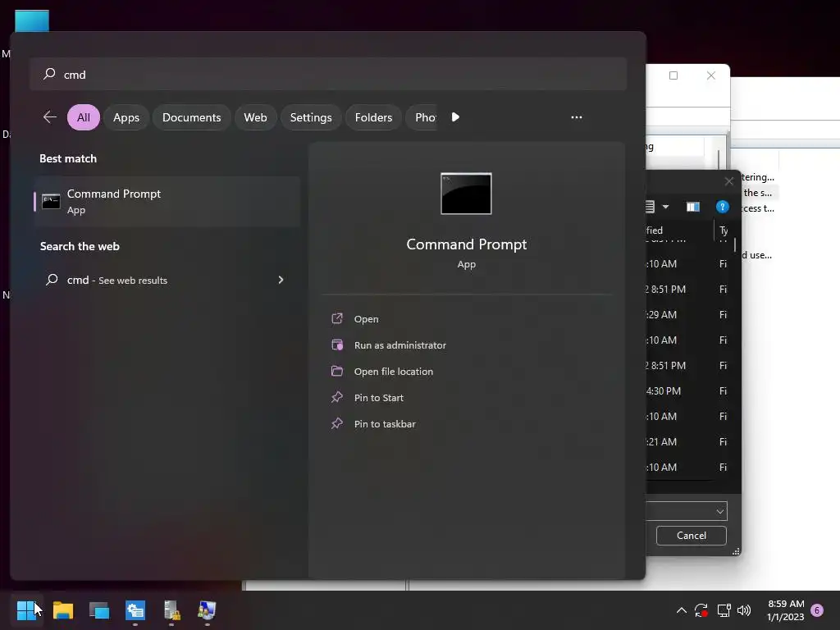
Task: Click the modified column header in file dialog
Action: coord(679,231)
